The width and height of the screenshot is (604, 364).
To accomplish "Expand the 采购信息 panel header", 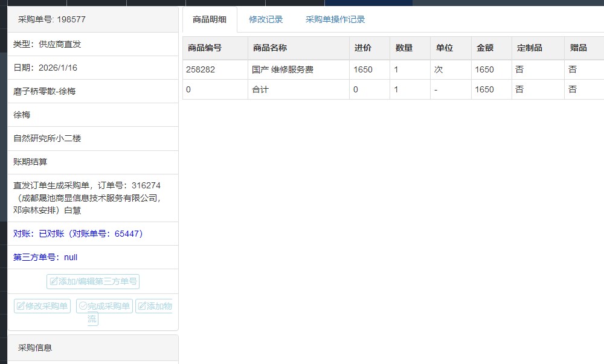I will click(x=35, y=348).
